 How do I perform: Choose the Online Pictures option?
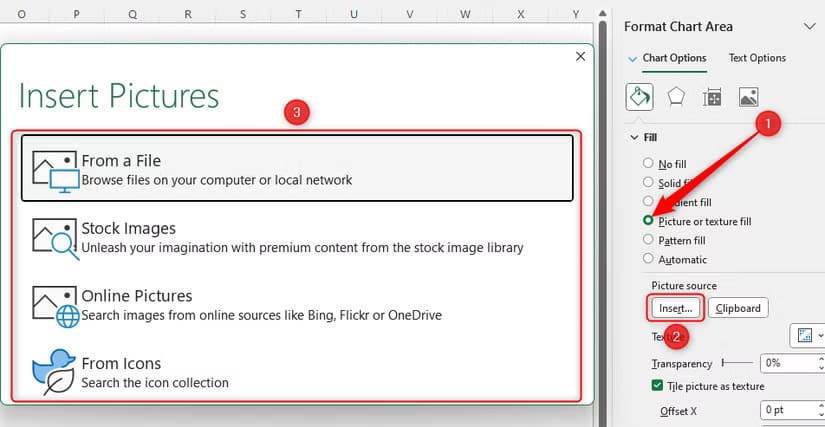click(x=297, y=305)
